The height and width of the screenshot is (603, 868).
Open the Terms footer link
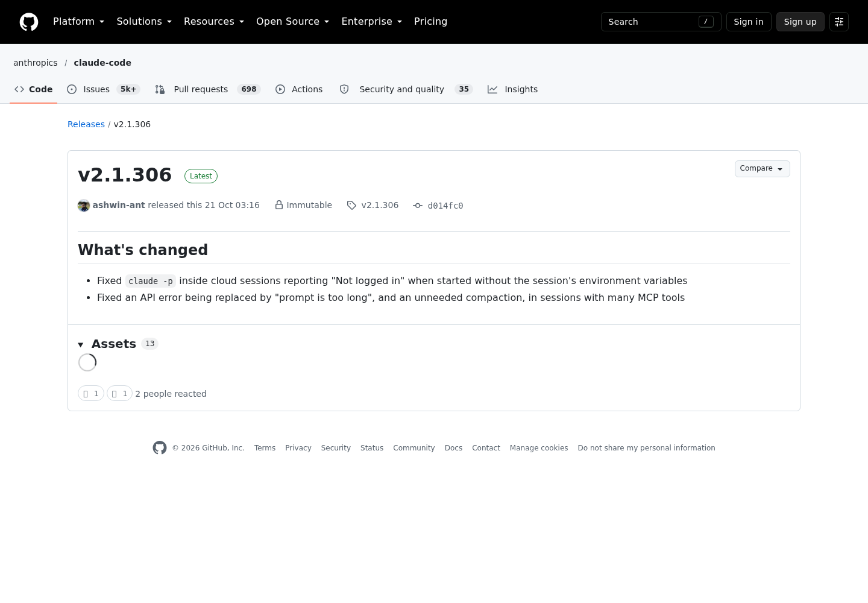(x=265, y=448)
